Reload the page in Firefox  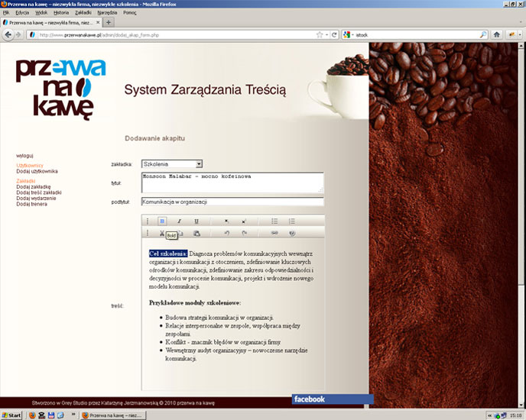[x=334, y=35]
